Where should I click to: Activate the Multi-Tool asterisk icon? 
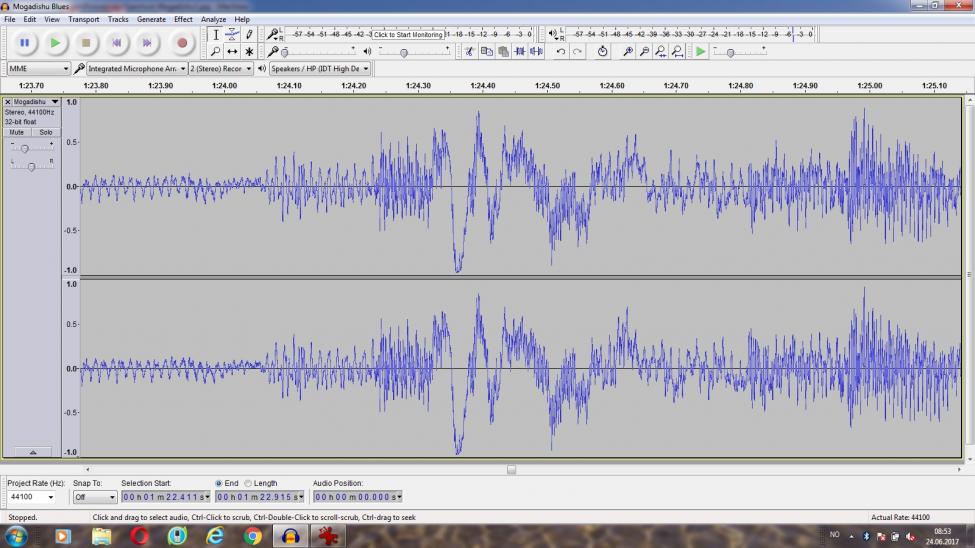(249, 51)
